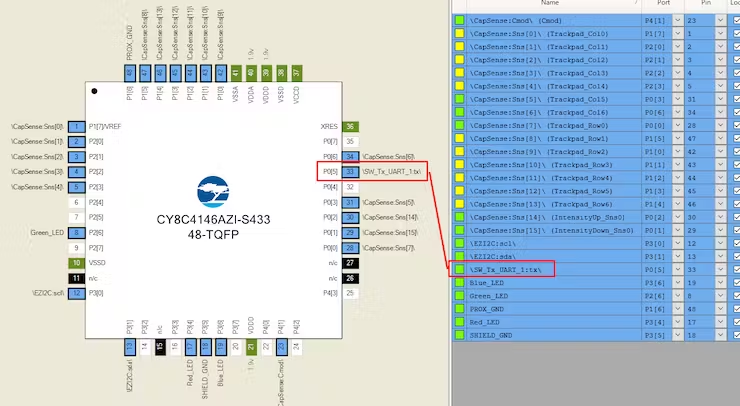Image resolution: width=740 pixels, height=406 pixels.
Task: Select the Red_LED row name in table
Action: pos(485,322)
